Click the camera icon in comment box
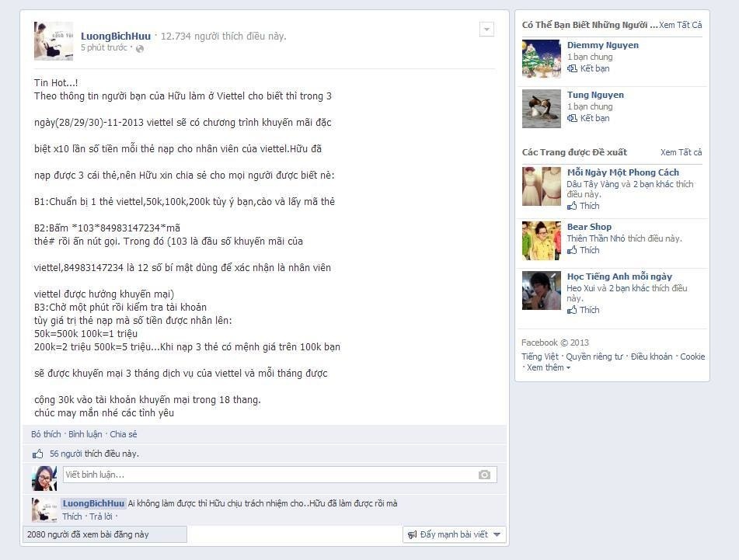Viewport: 739px width, 560px height. [x=484, y=475]
